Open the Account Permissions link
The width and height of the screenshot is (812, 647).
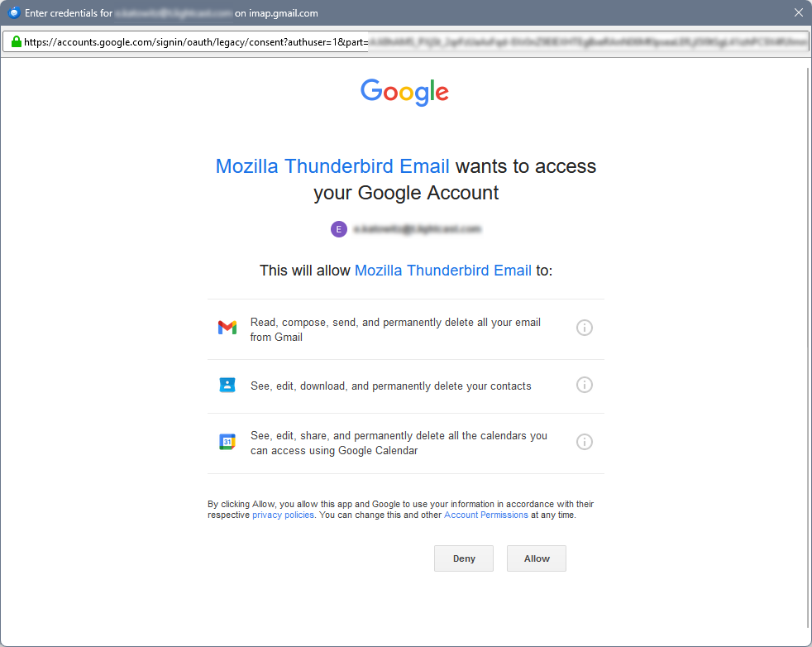click(485, 515)
